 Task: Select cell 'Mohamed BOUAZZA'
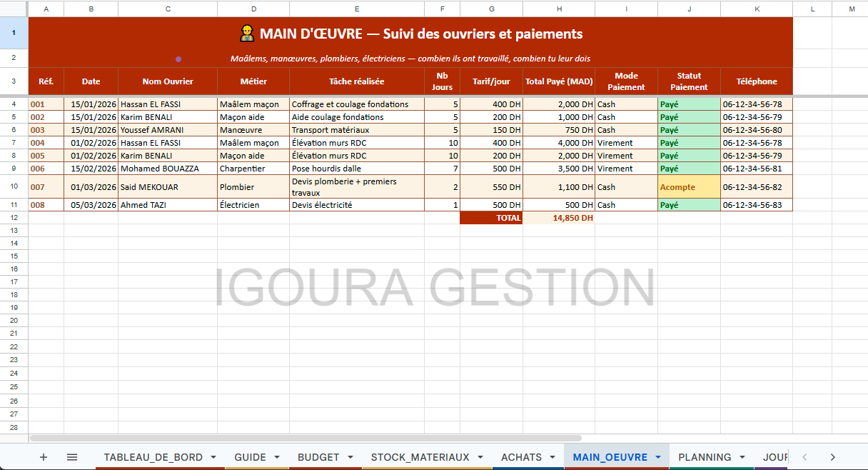click(x=168, y=169)
